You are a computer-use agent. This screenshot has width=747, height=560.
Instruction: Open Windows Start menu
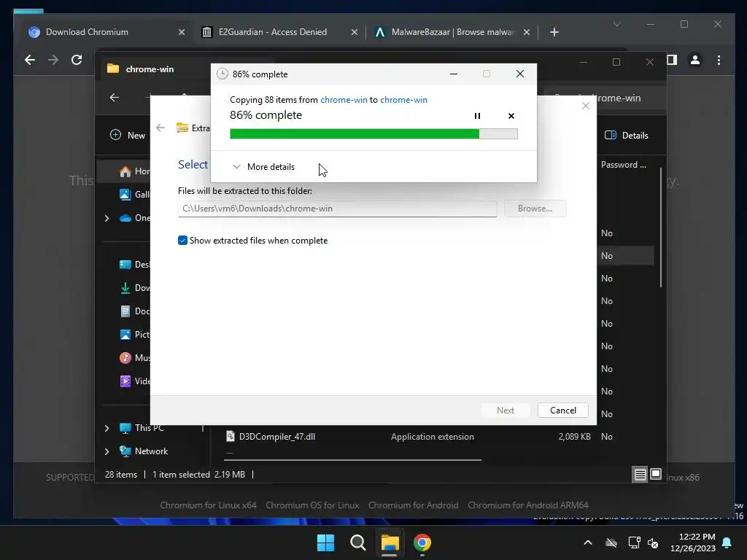click(x=326, y=542)
